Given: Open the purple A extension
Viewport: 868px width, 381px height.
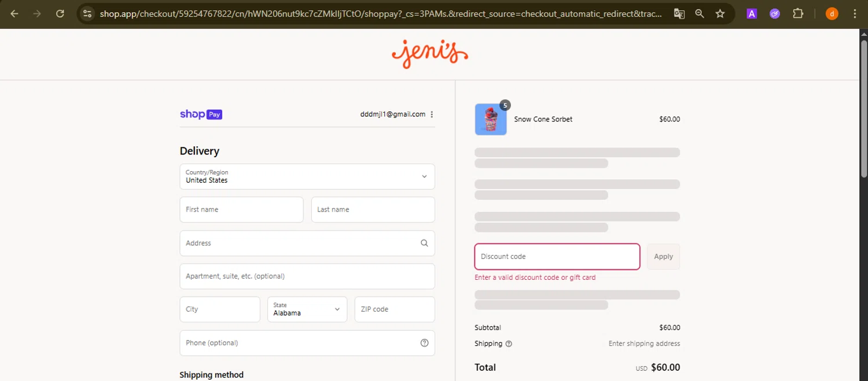Looking at the screenshot, I should (752, 14).
